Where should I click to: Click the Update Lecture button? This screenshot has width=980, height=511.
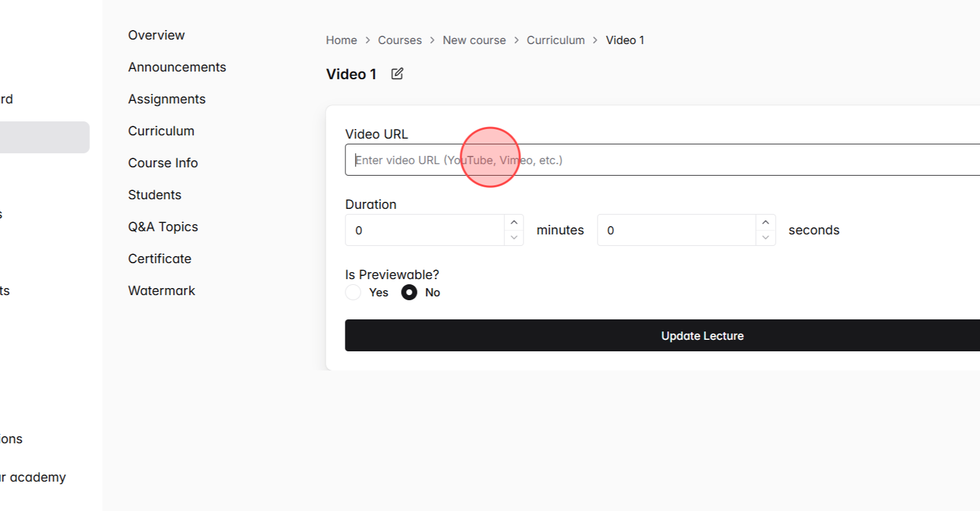702,335
